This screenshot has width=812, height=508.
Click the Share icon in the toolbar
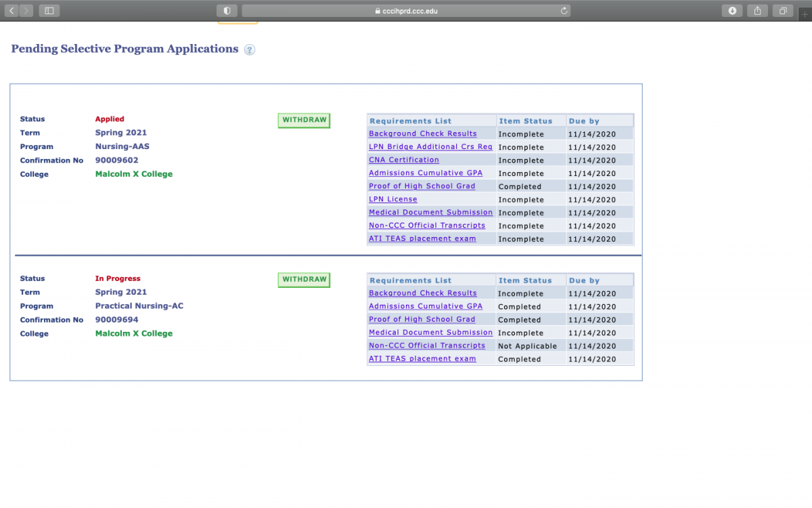click(x=758, y=11)
